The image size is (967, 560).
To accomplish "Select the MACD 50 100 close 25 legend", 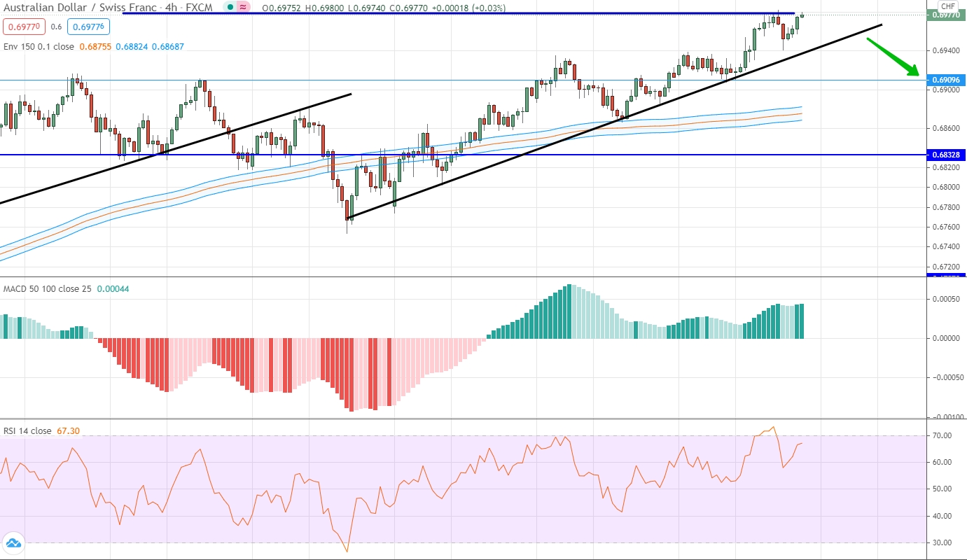I will (48, 288).
